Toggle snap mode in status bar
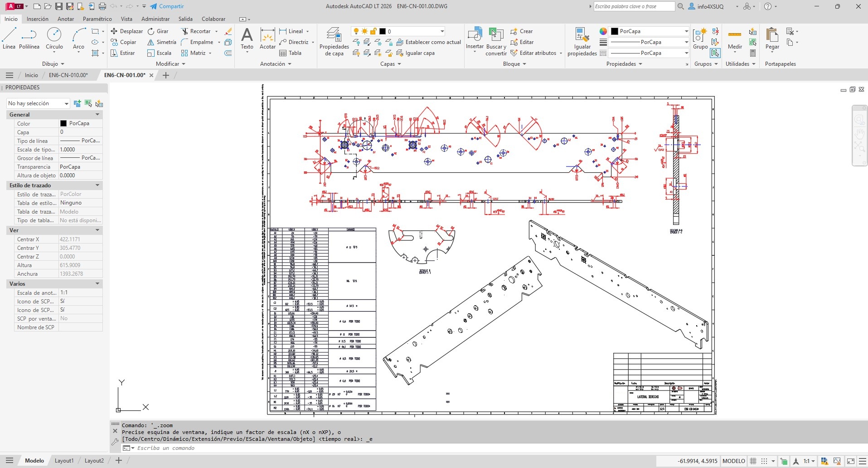 click(764, 461)
